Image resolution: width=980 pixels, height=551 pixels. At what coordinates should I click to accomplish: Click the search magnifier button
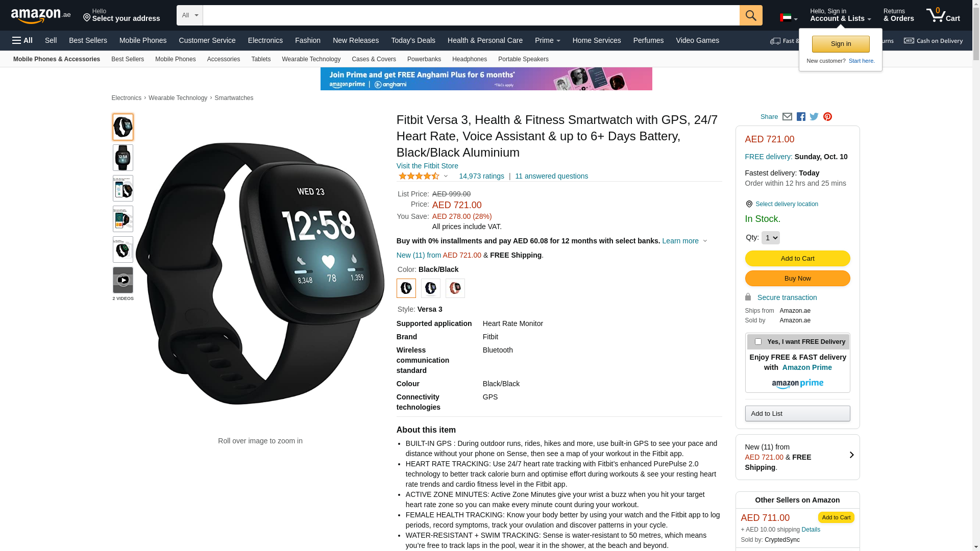[750, 15]
